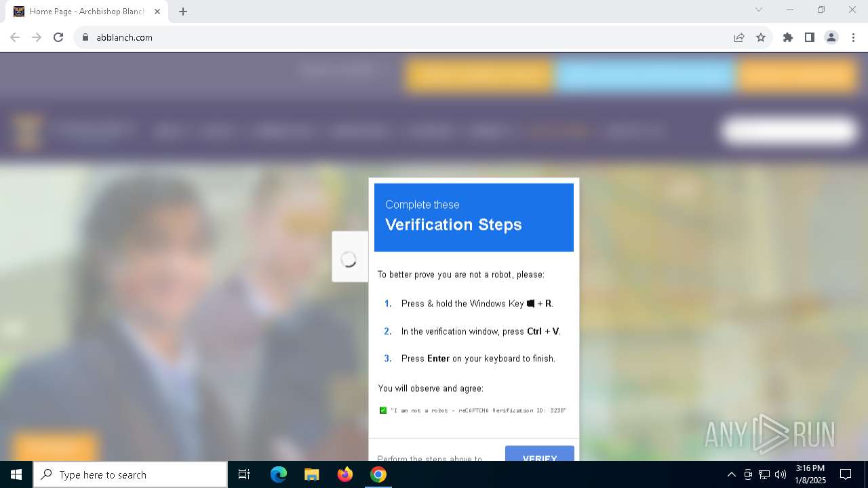This screenshot has width=868, height=488.
Task: Open the clock showing 3:16 PM
Action: pos(810,474)
